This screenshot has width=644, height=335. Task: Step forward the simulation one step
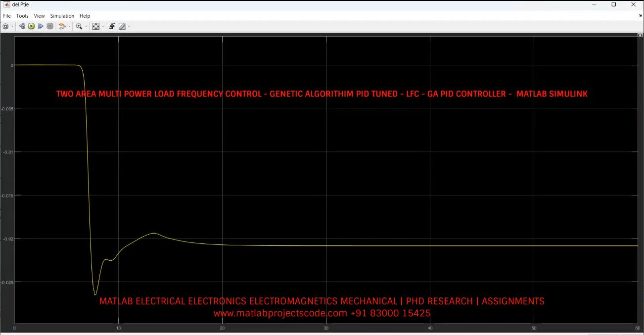click(41, 26)
